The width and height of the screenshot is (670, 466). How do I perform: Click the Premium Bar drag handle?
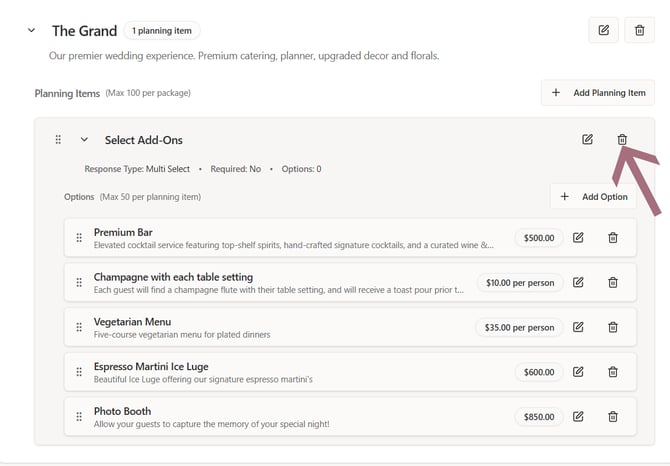pyautogui.click(x=79, y=238)
